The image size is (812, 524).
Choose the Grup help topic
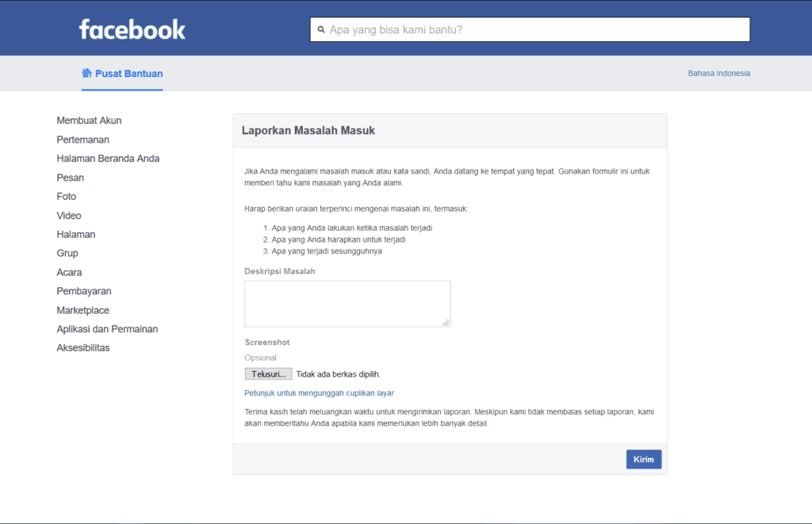tap(67, 254)
